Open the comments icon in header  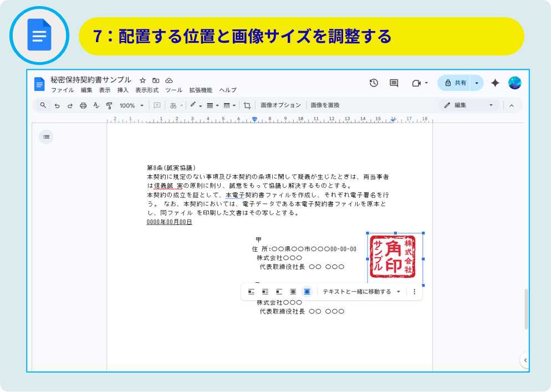point(394,83)
